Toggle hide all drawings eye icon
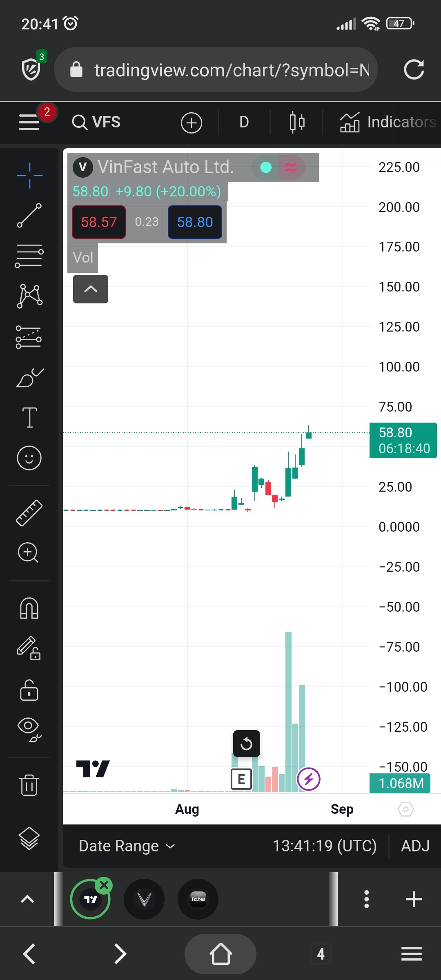 [29, 729]
